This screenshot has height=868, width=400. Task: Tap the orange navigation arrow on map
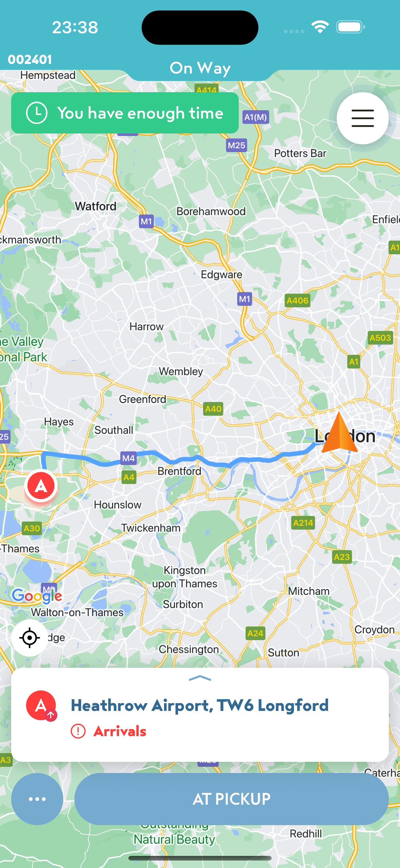(340, 432)
